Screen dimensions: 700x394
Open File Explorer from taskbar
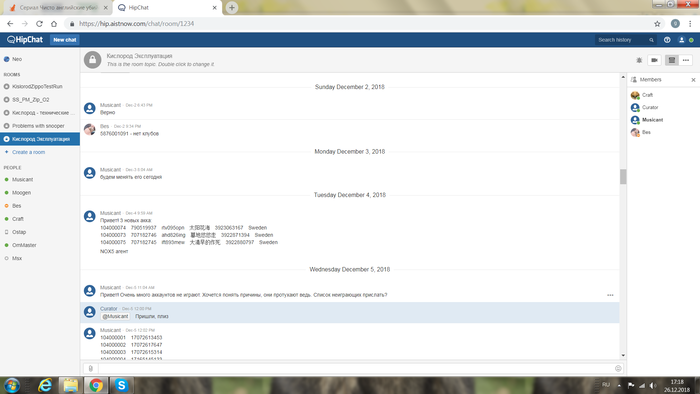point(70,385)
